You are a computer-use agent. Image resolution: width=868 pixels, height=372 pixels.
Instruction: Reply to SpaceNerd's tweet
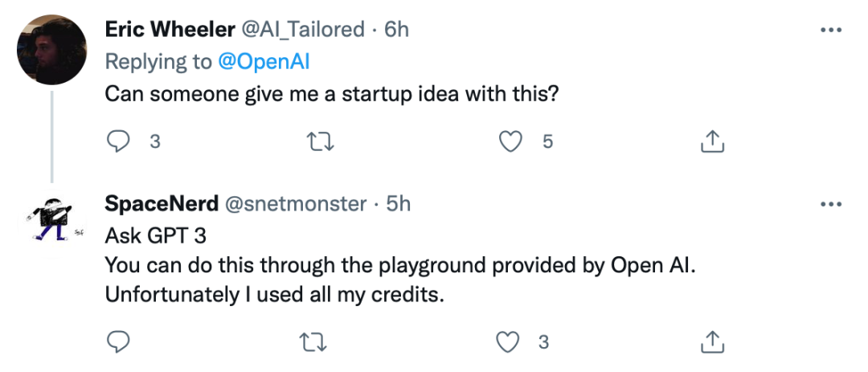pos(119,342)
